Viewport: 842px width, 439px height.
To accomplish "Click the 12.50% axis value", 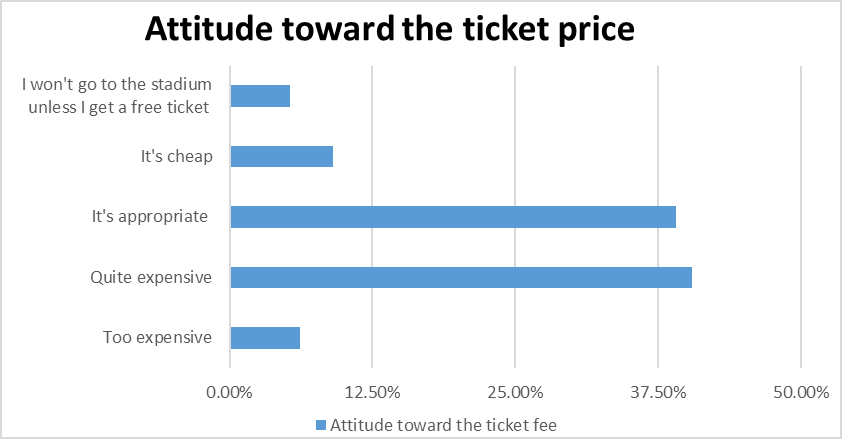I will (372, 392).
